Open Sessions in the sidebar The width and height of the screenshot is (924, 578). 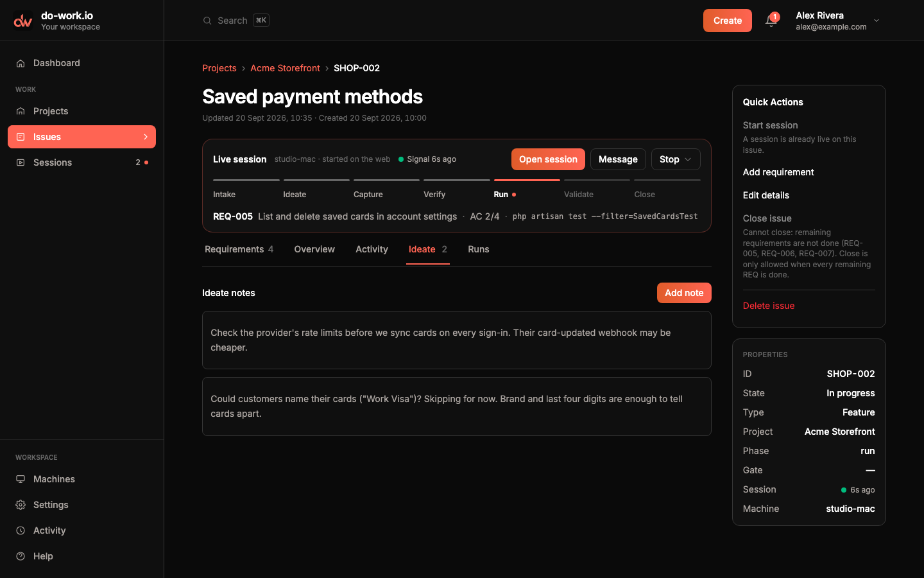tap(81, 162)
